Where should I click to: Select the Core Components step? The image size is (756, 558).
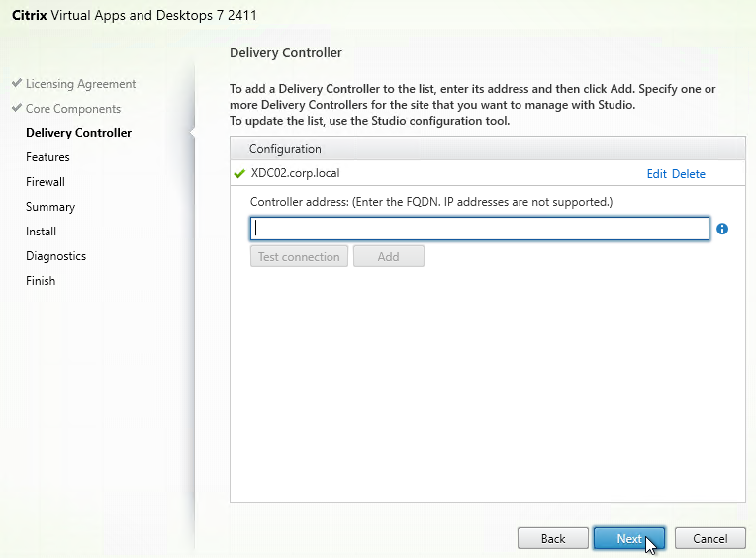tap(73, 109)
